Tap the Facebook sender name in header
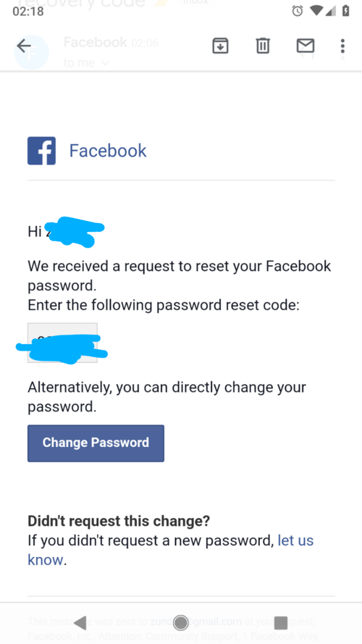This screenshot has height=644, width=362. [96, 42]
